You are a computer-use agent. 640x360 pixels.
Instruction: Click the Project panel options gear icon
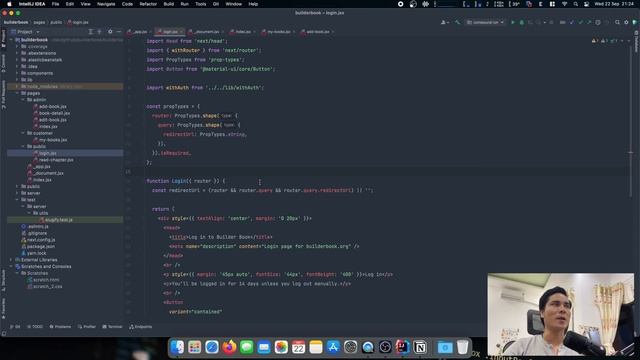[110, 31]
